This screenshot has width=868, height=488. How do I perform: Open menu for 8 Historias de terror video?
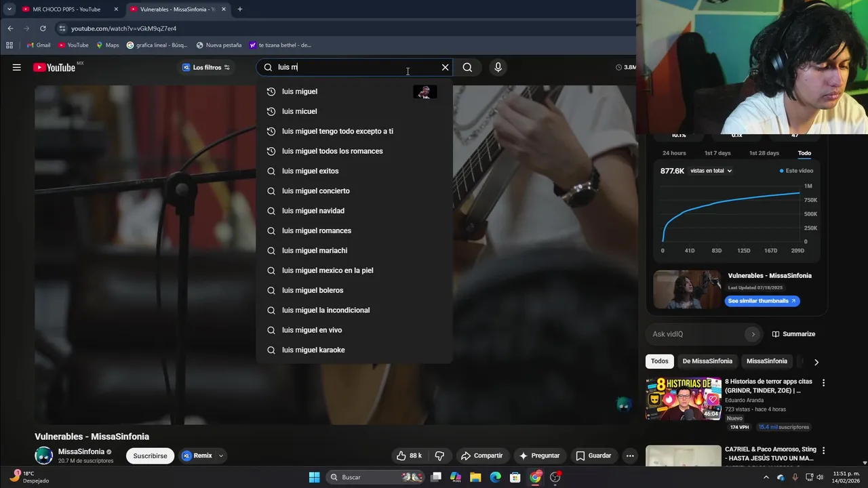pyautogui.click(x=824, y=383)
